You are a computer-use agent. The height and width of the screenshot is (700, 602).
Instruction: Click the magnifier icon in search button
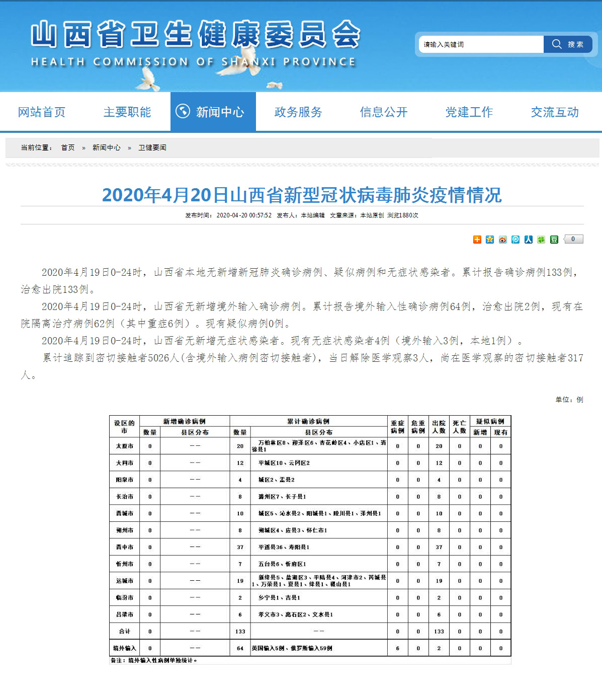(557, 44)
